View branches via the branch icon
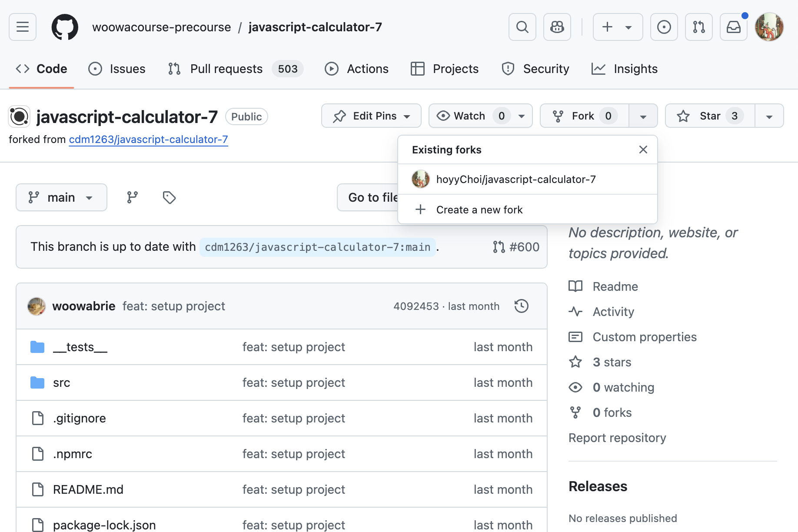The width and height of the screenshot is (798, 532). pyautogui.click(x=133, y=197)
